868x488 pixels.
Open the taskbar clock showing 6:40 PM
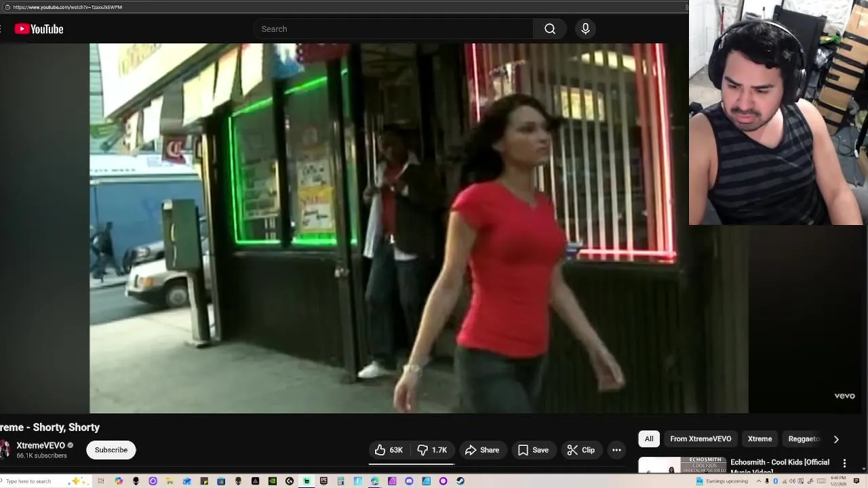[x=839, y=481]
